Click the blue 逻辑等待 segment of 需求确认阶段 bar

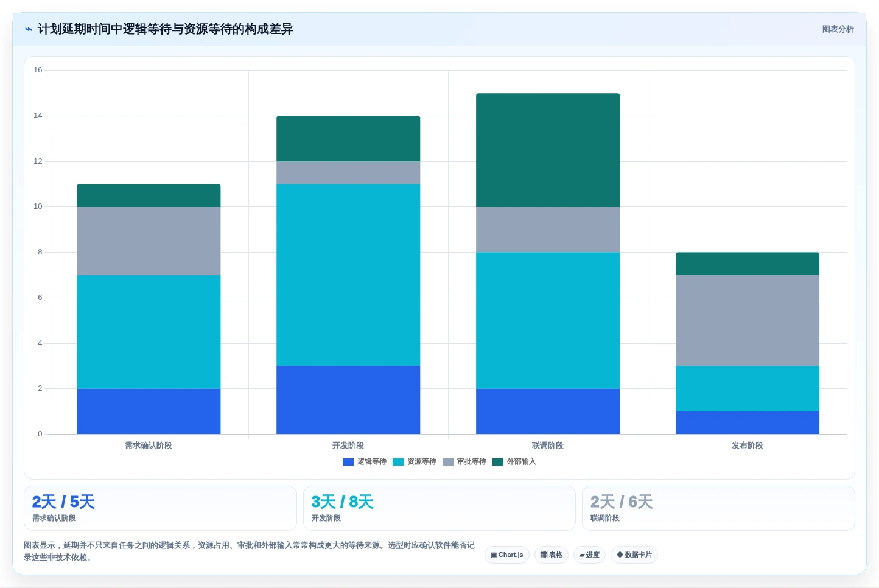point(149,411)
